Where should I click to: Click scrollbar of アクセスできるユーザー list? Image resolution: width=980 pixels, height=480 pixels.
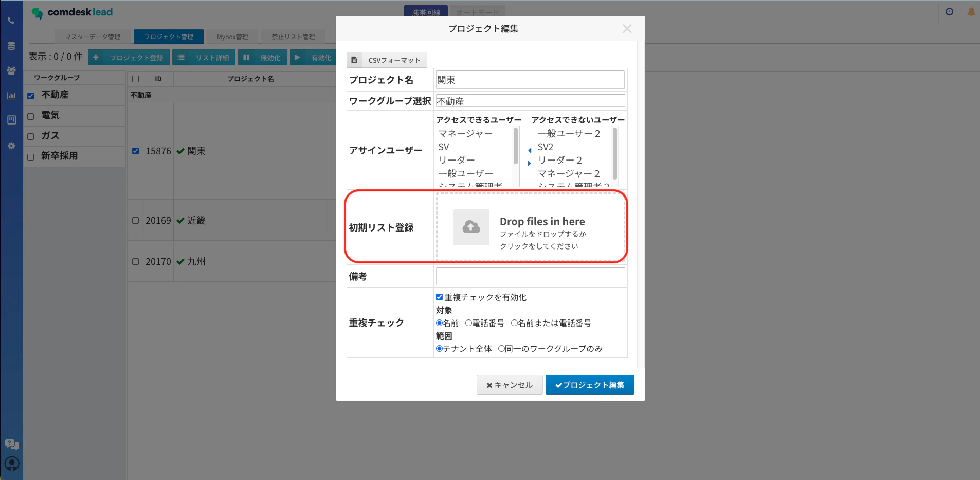pyautogui.click(x=516, y=147)
